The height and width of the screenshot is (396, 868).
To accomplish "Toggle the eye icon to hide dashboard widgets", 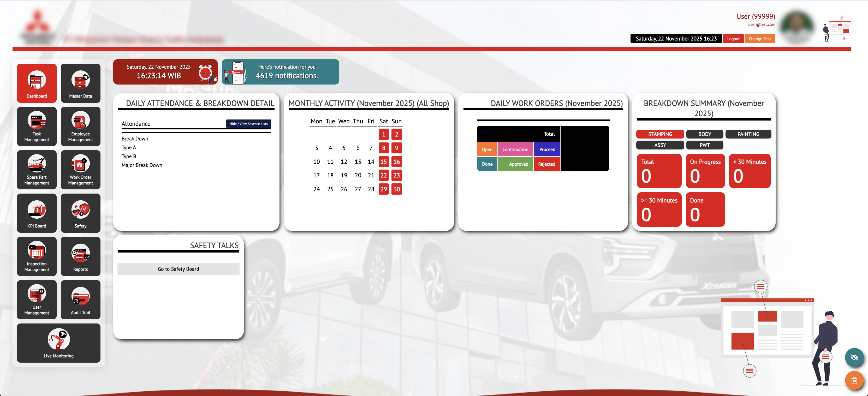I will click(854, 358).
